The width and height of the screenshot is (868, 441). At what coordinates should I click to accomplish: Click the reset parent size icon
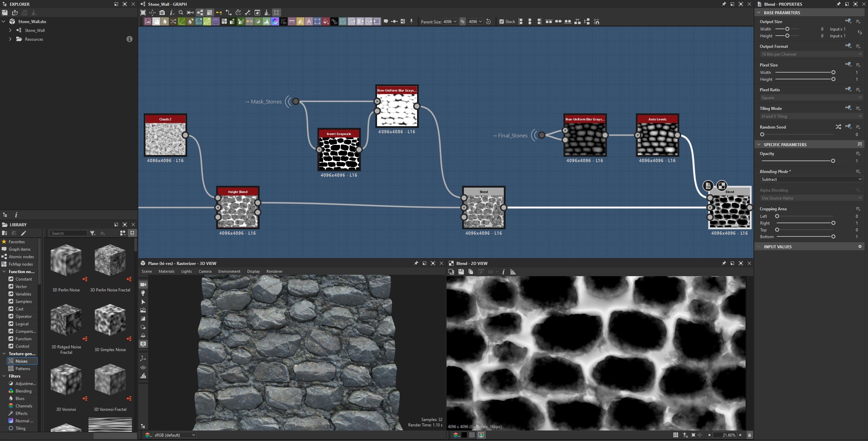[488, 21]
